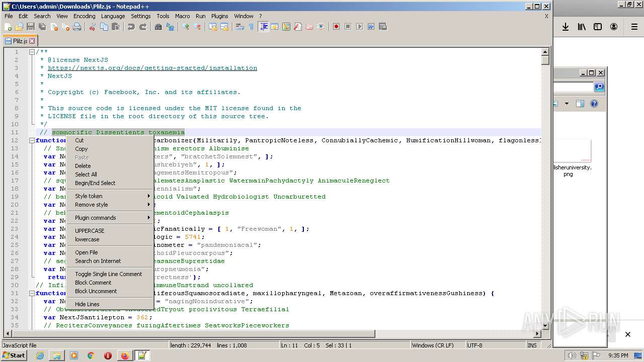The image size is (644, 362).
Task: Close the Plilz.js tab with its red X
Action: click(x=32, y=41)
